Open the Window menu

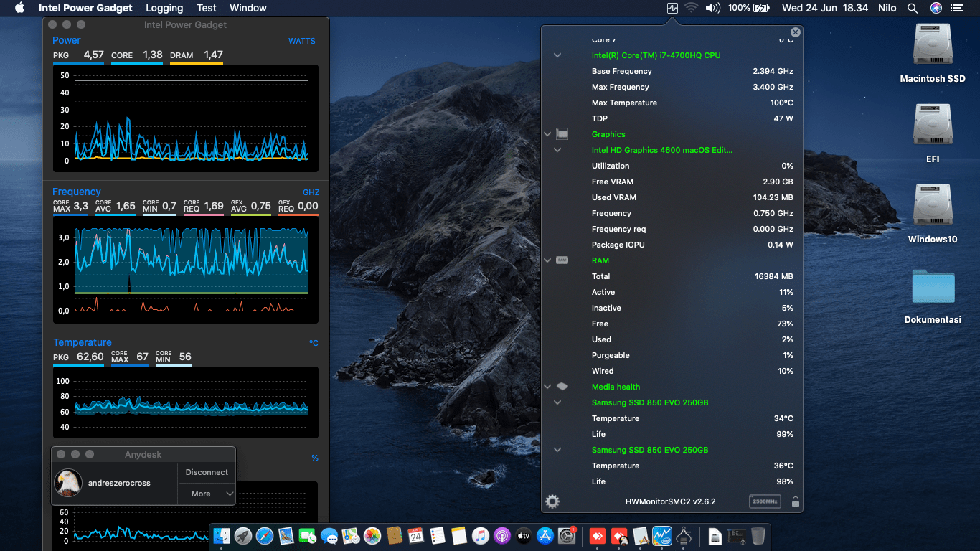[x=248, y=8]
